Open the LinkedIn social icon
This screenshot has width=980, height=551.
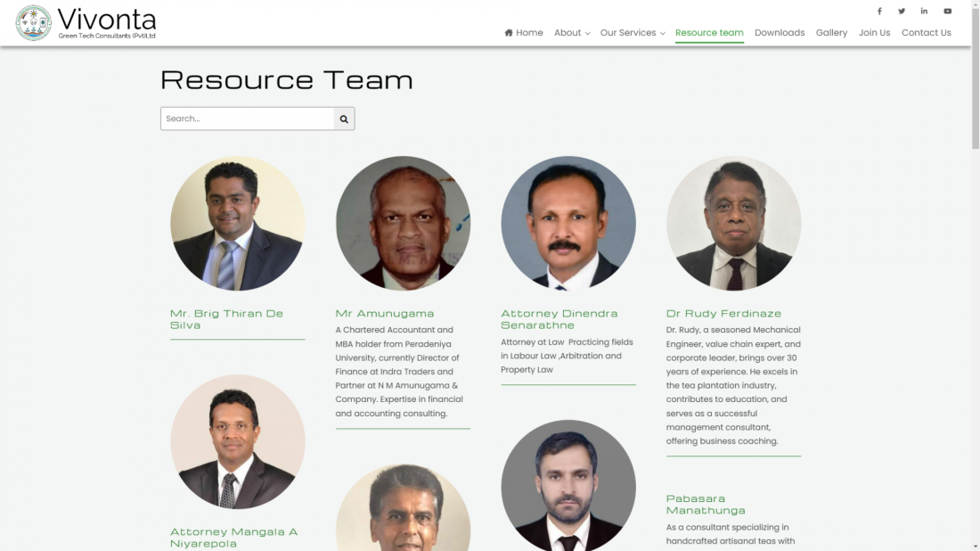(924, 12)
